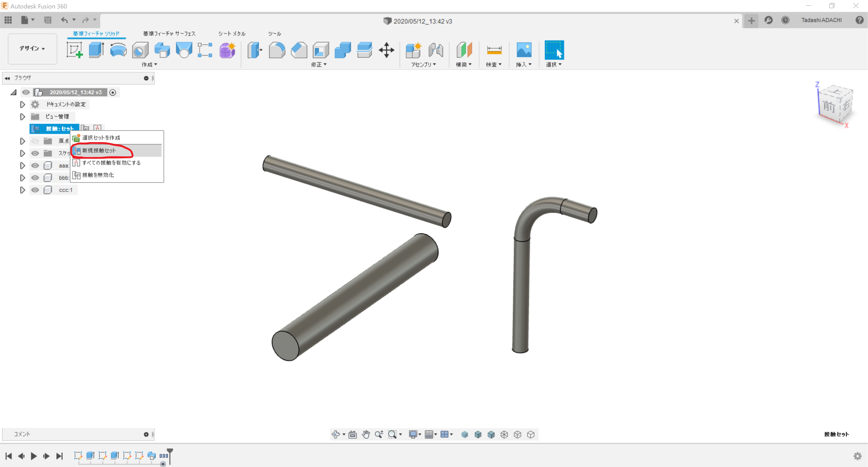Choose 接触を無効化 menu entry
Screen dimensions: 868x467
tap(117, 175)
